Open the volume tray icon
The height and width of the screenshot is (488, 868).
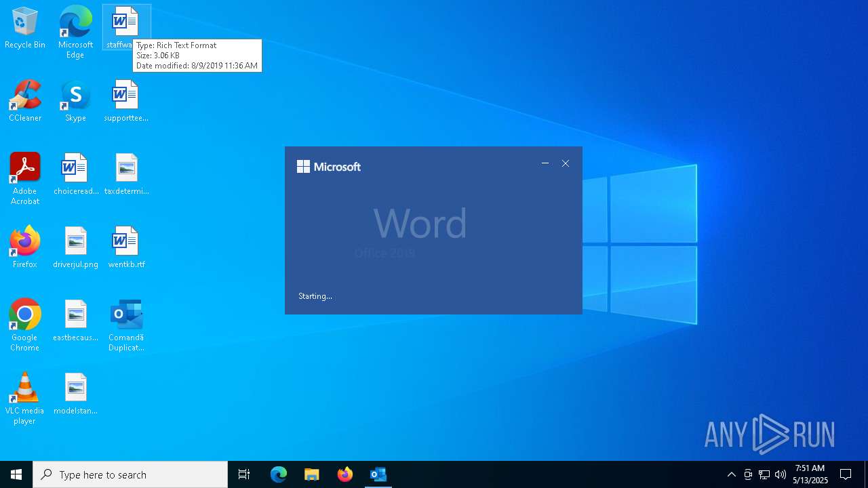click(781, 474)
